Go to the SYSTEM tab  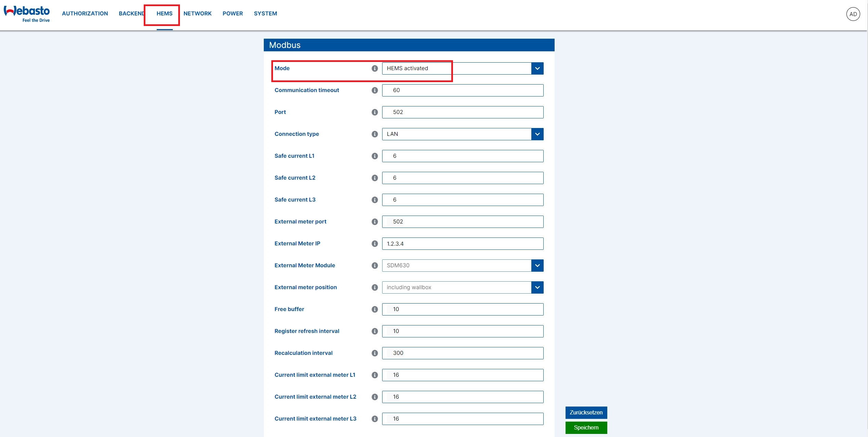pyautogui.click(x=265, y=14)
